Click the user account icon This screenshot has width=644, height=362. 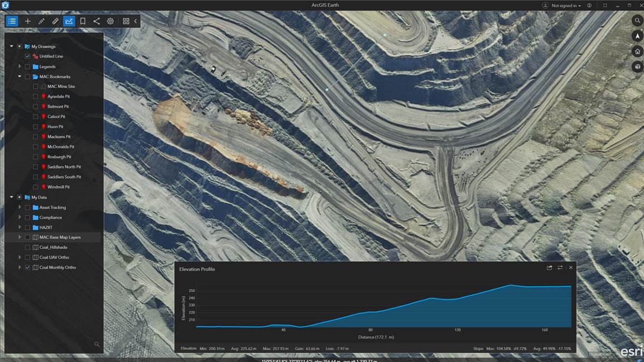[x=545, y=6]
